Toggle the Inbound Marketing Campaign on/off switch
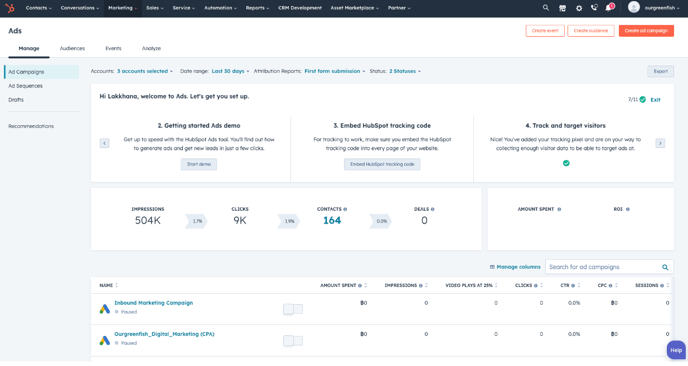 click(x=293, y=309)
